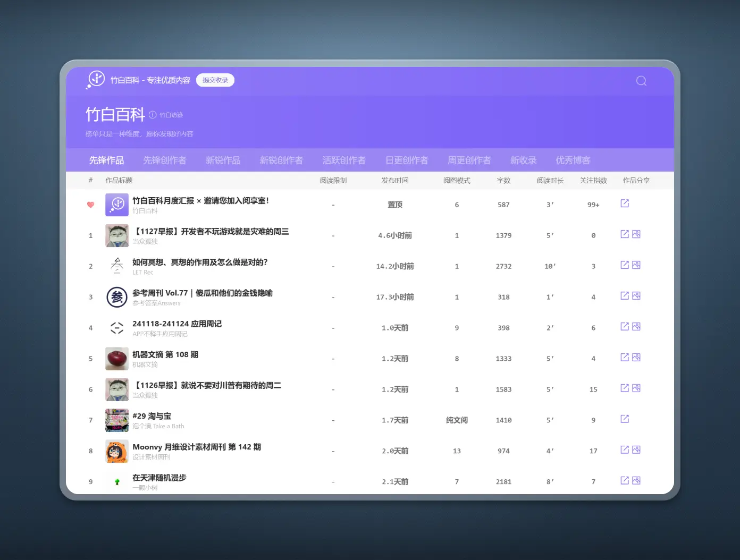Click the 竹白访谈 link

(x=171, y=115)
